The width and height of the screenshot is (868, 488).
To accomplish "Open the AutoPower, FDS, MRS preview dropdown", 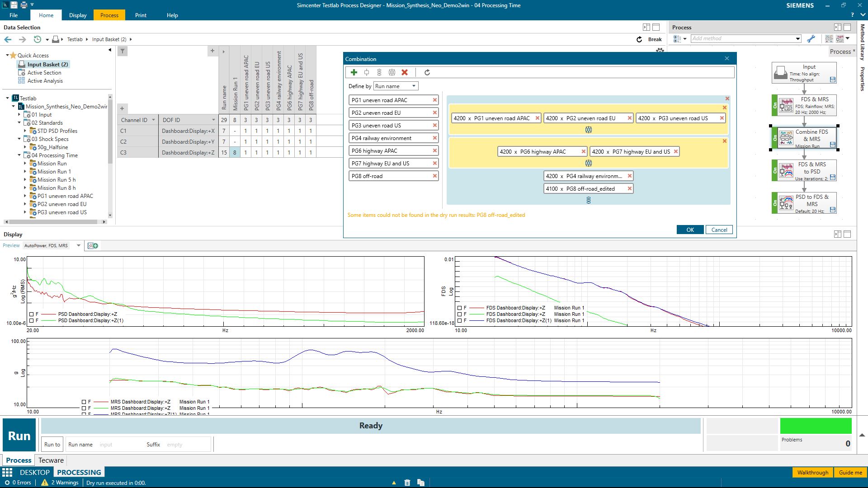I will point(78,245).
